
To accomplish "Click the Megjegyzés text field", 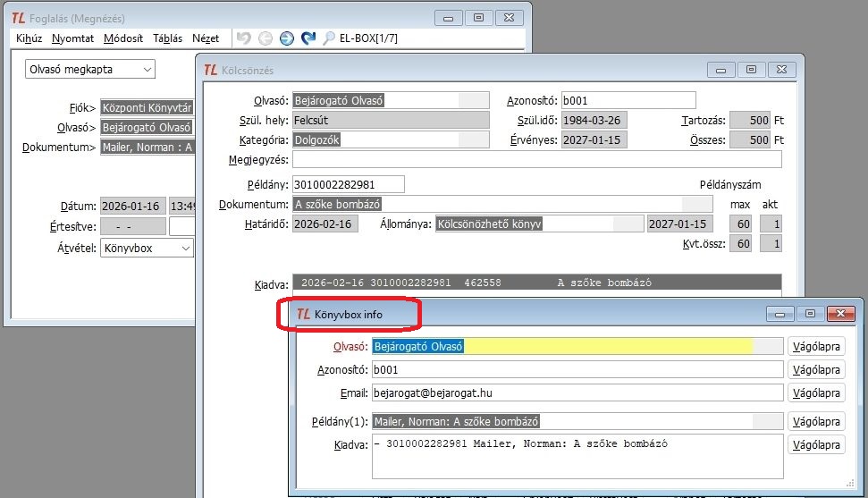I will coord(536,159).
